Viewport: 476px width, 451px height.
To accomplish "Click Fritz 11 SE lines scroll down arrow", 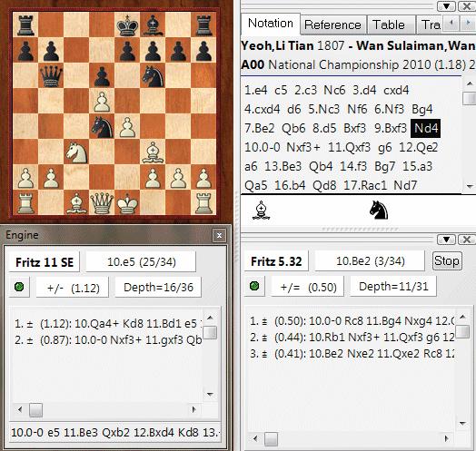I will pyautogui.click(x=210, y=394).
